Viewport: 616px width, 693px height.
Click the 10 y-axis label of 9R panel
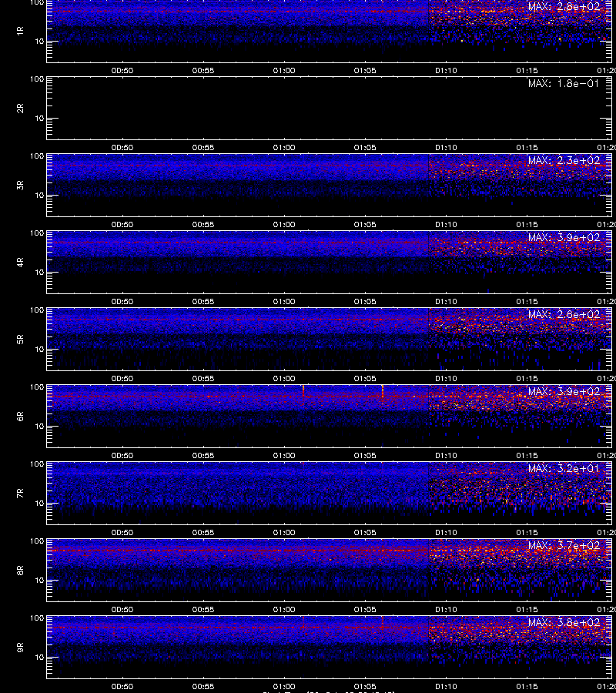39,658
